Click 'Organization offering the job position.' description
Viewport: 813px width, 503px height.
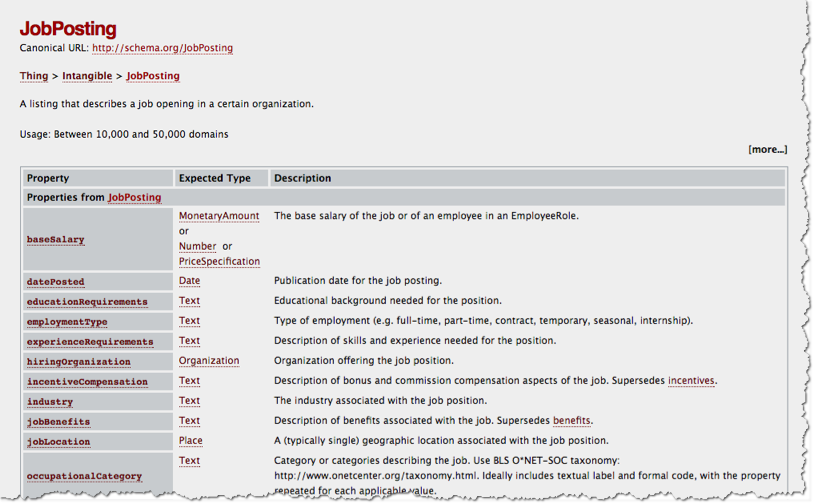point(363,360)
